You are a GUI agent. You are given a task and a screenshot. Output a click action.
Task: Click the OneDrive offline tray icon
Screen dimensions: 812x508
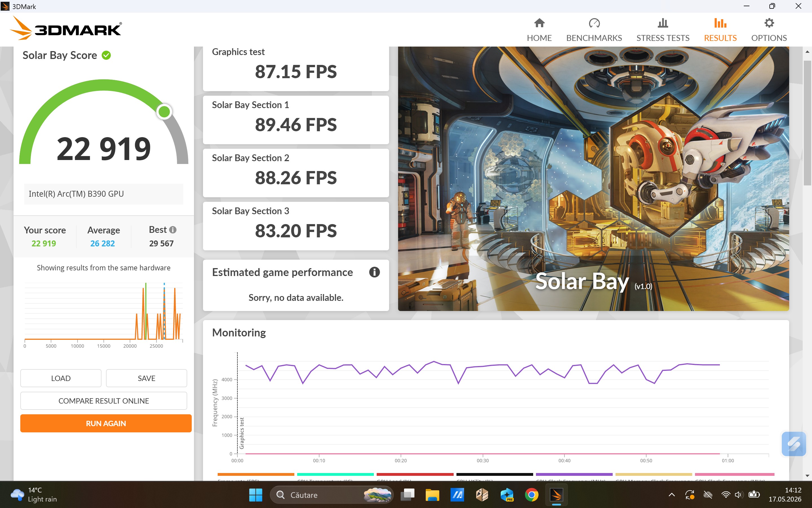(708, 494)
